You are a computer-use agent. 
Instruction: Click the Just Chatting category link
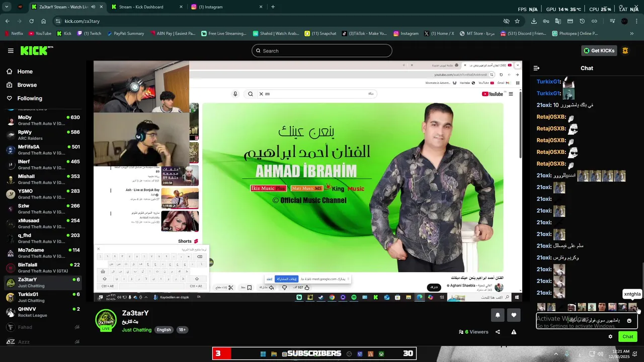136,330
